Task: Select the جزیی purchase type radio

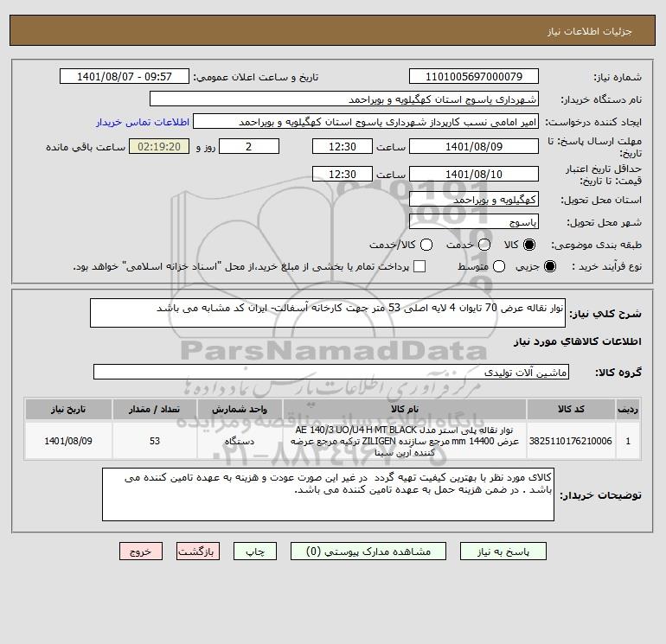Action: click(549, 266)
